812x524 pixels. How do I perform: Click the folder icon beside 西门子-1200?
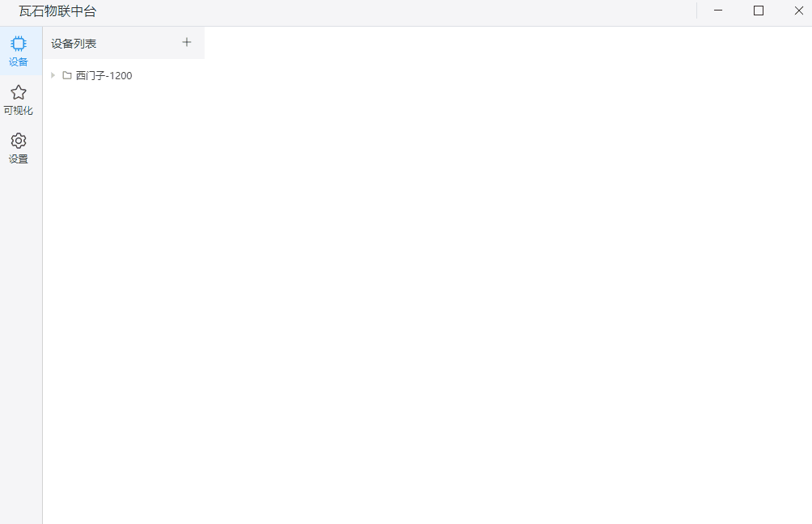click(x=67, y=75)
